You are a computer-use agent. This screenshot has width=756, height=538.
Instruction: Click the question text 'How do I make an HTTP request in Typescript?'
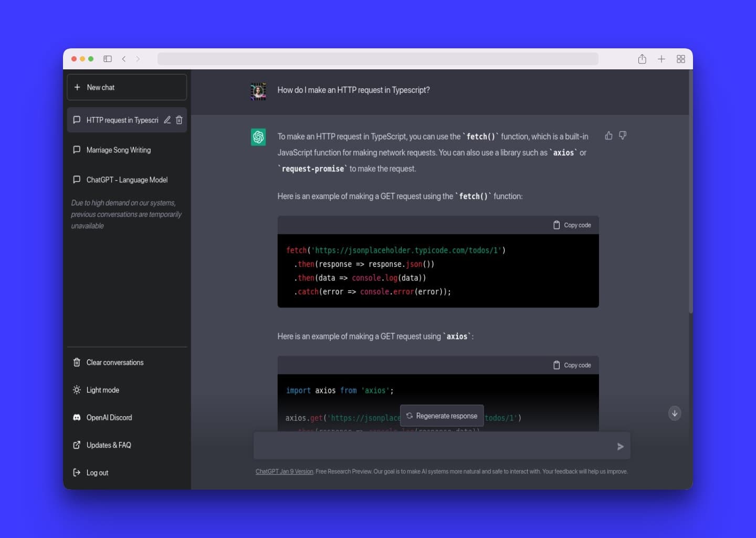pos(353,90)
